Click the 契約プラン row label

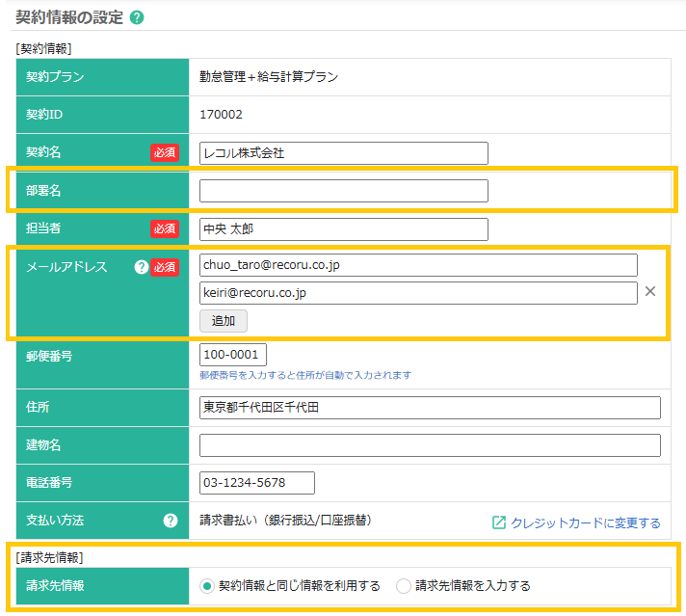[55, 77]
